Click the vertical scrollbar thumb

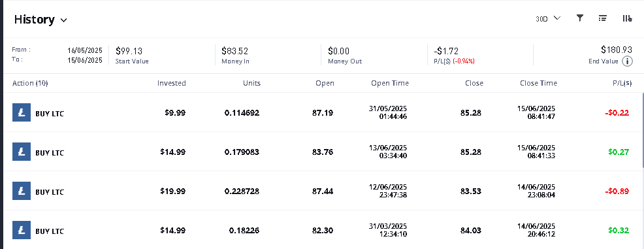(x=642, y=130)
